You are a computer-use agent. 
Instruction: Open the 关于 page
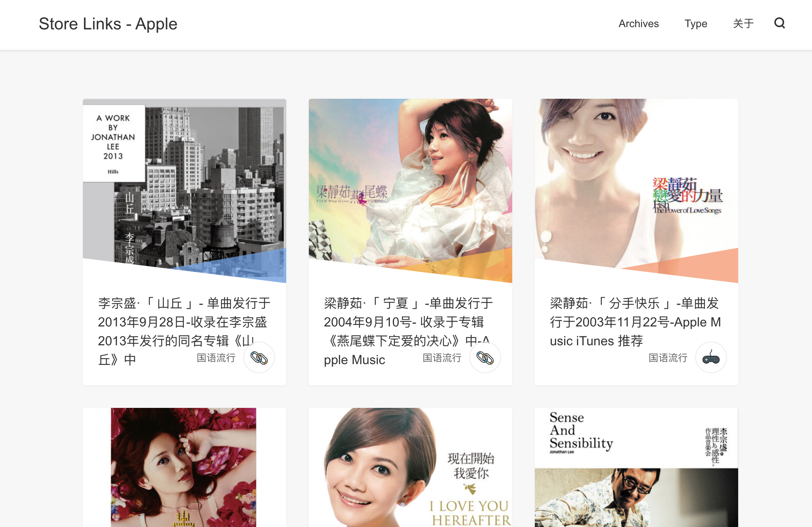743,23
